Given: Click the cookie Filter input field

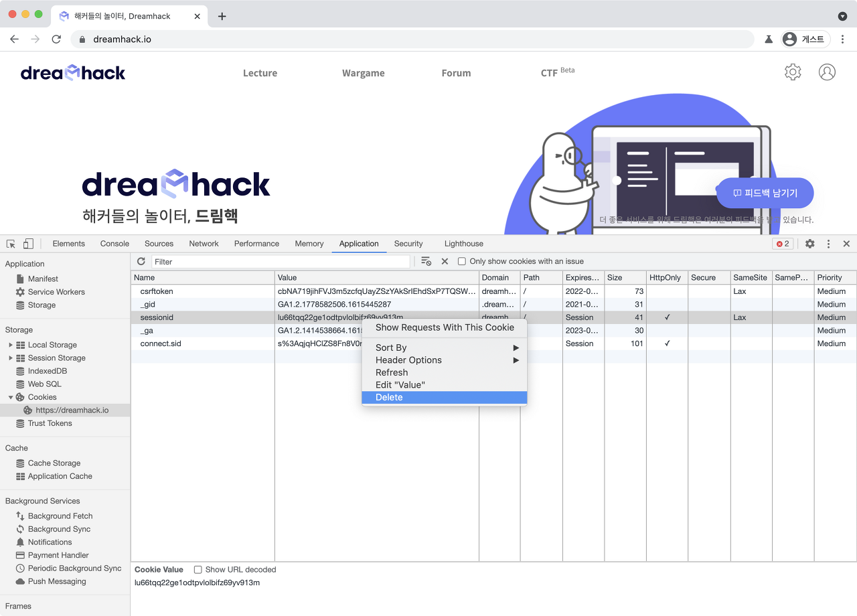Looking at the screenshot, I should pos(281,262).
